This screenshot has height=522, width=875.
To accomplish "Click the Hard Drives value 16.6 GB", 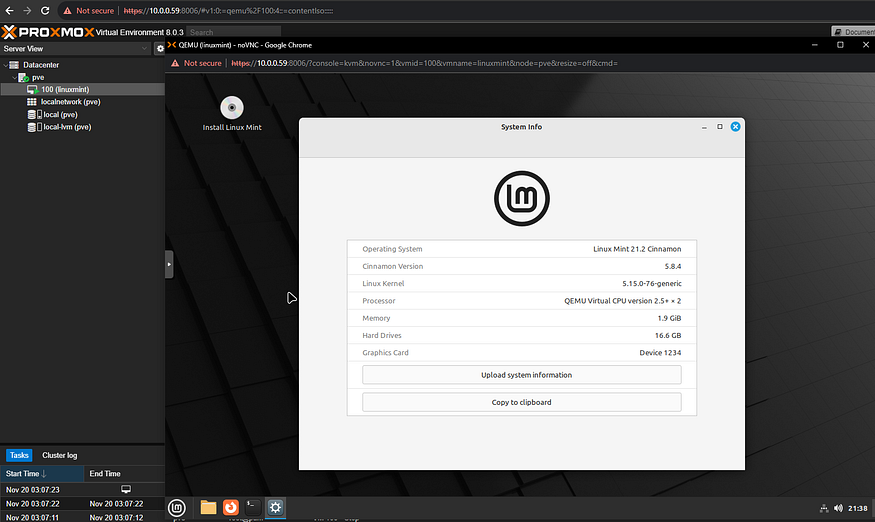I will coord(668,336).
